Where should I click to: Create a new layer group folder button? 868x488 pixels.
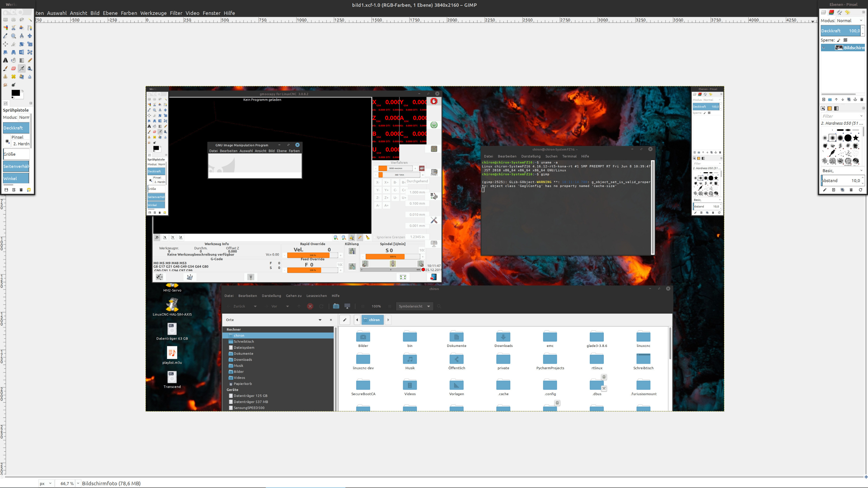[830, 100]
